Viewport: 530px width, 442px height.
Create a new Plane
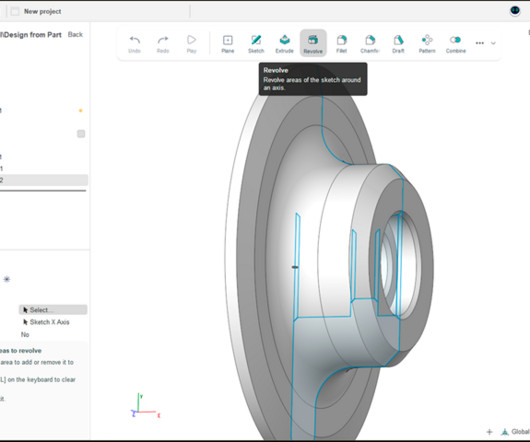pos(227,44)
